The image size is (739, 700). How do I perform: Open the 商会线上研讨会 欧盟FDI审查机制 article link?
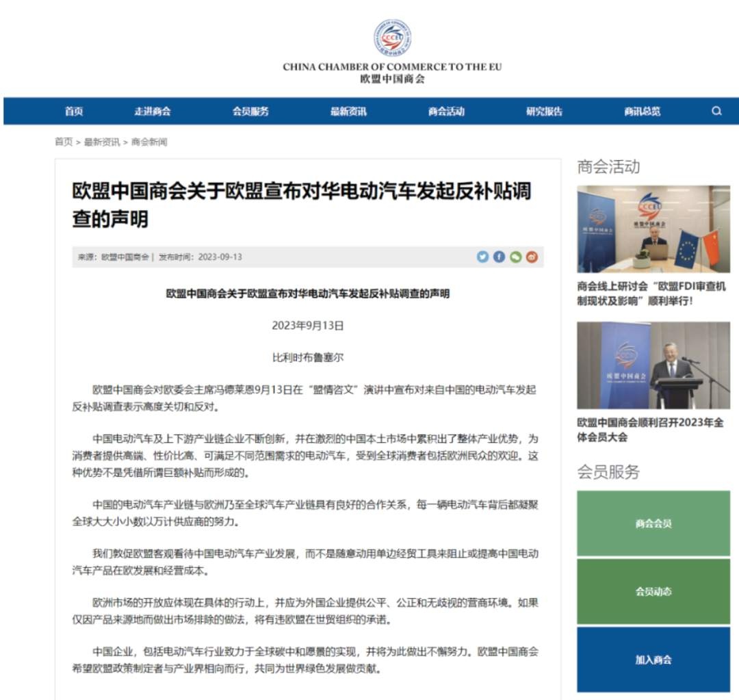(x=651, y=293)
